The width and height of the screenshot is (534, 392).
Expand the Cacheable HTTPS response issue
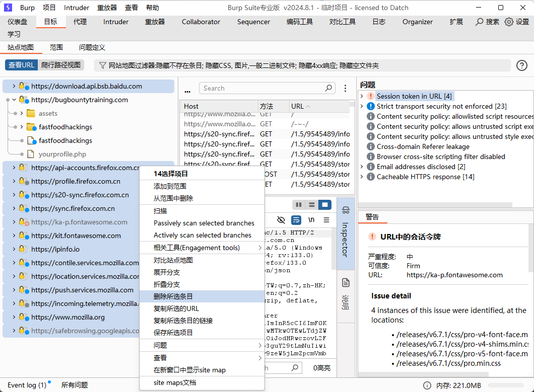[x=362, y=177]
